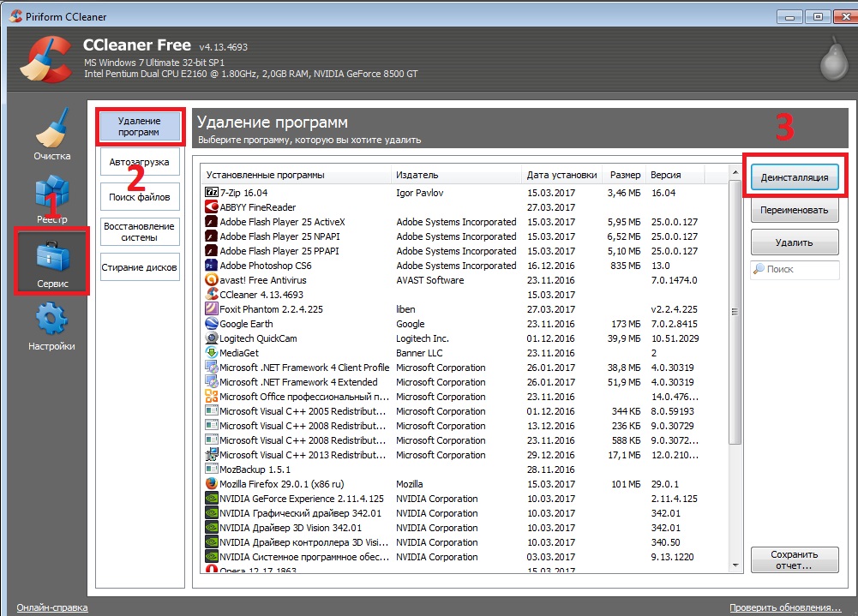
Task: Sort by Издатель column header
Action: (456, 175)
